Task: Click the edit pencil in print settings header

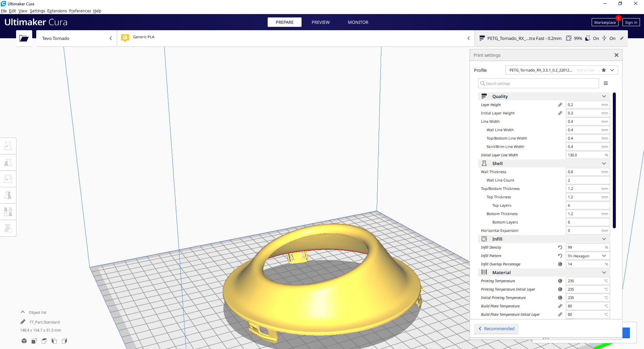Action: tap(622, 38)
